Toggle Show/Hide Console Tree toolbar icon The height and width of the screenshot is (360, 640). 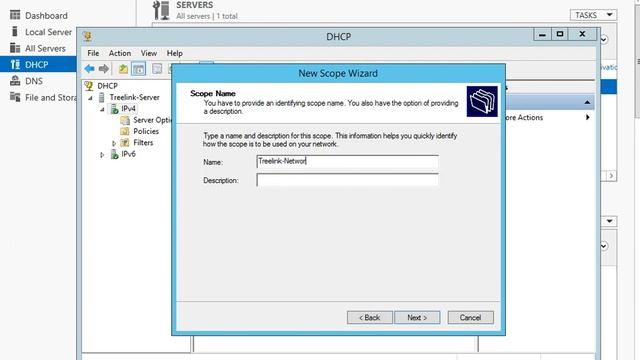click(x=139, y=69)
